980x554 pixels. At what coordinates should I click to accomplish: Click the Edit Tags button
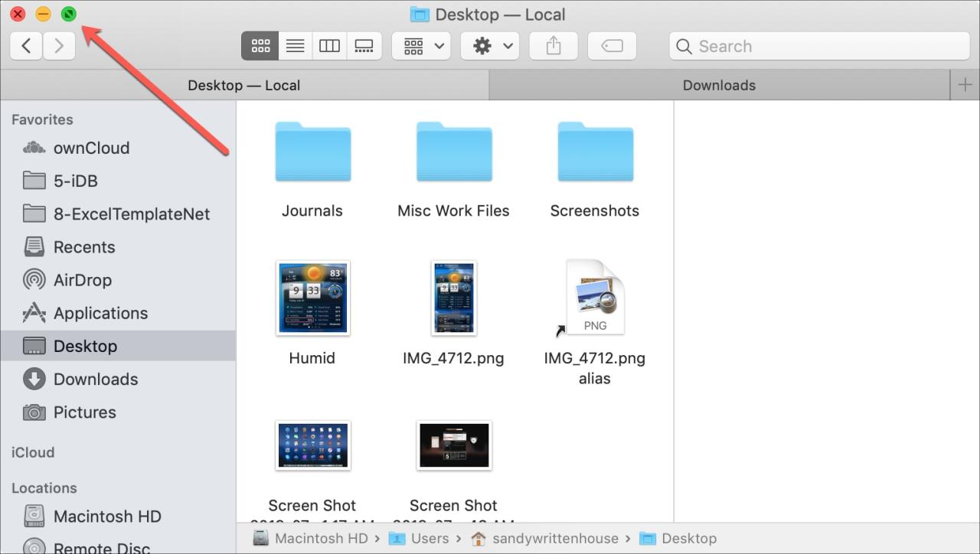(x=612, y=46)
